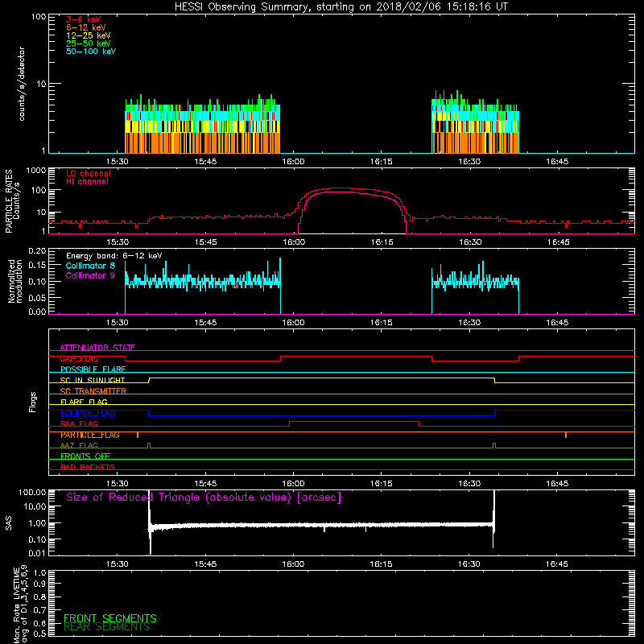Click the 16:30 tick under the modulation panel

pyautogui.click(x=469, y=323)
